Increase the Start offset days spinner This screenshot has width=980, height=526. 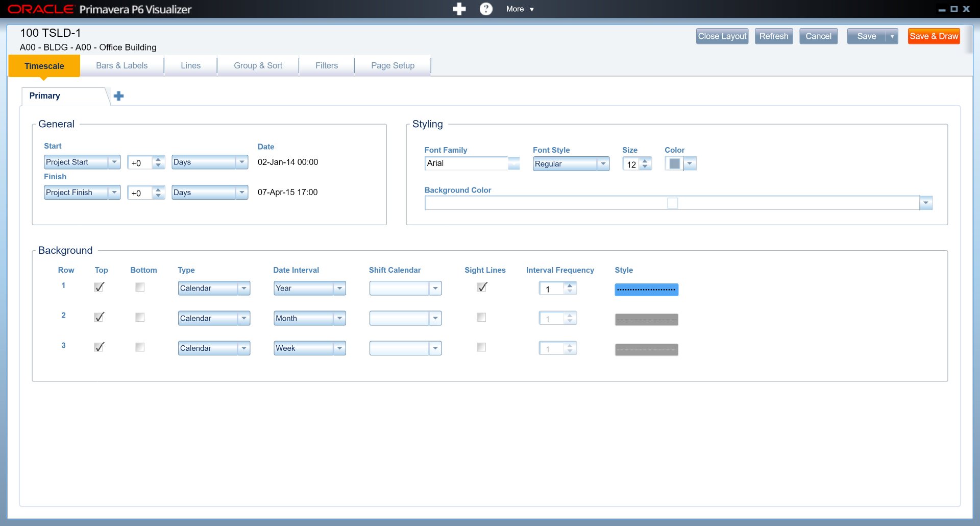point(158,159)
